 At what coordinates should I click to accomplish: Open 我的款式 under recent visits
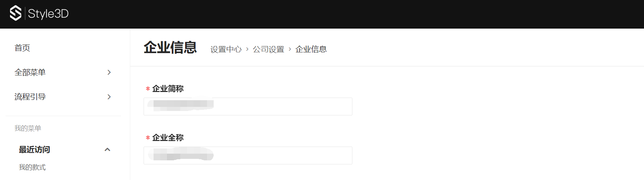point(32,167)
